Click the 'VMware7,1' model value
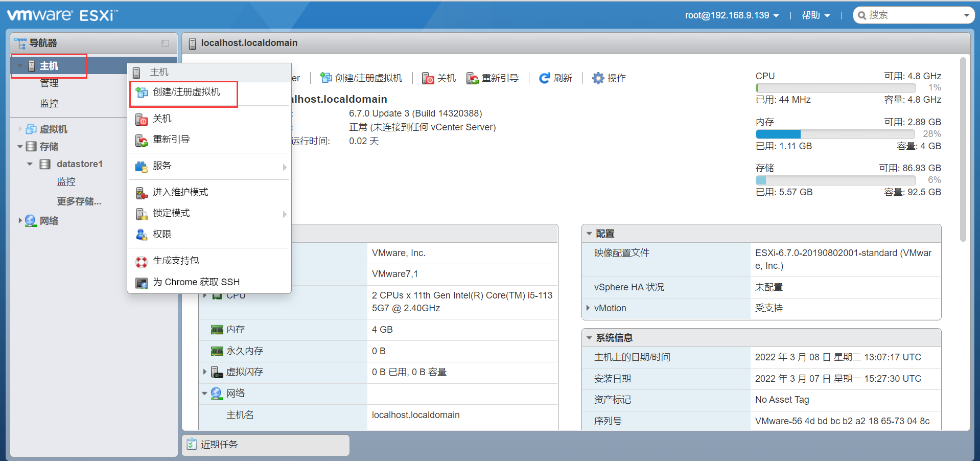Screen dimensions: 980x461 [395, 274]
